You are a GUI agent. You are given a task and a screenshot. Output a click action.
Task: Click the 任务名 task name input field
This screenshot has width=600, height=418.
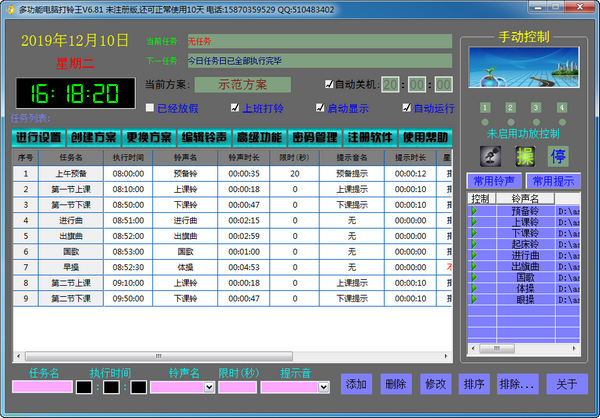click(x=44, y=387)
